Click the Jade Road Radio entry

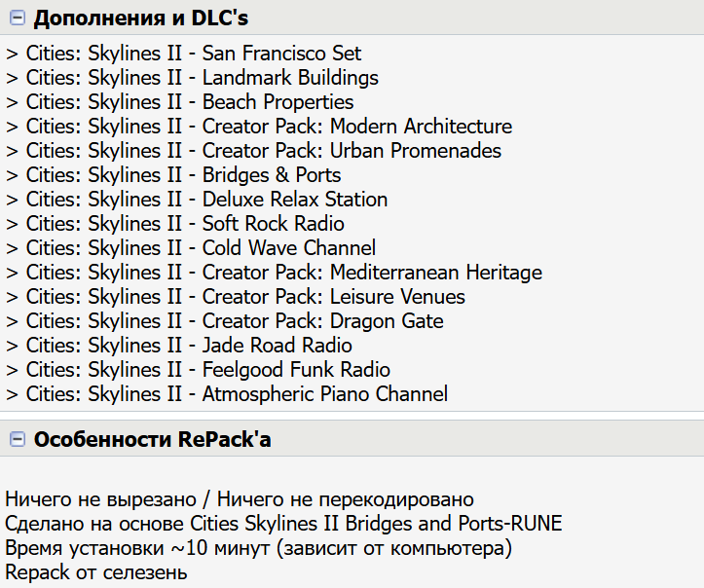(179, 346)
